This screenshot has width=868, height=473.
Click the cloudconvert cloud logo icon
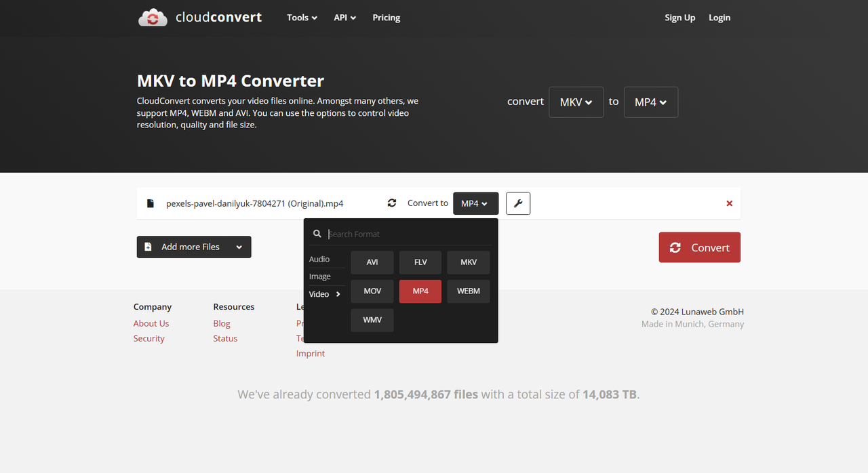(153, 18)
